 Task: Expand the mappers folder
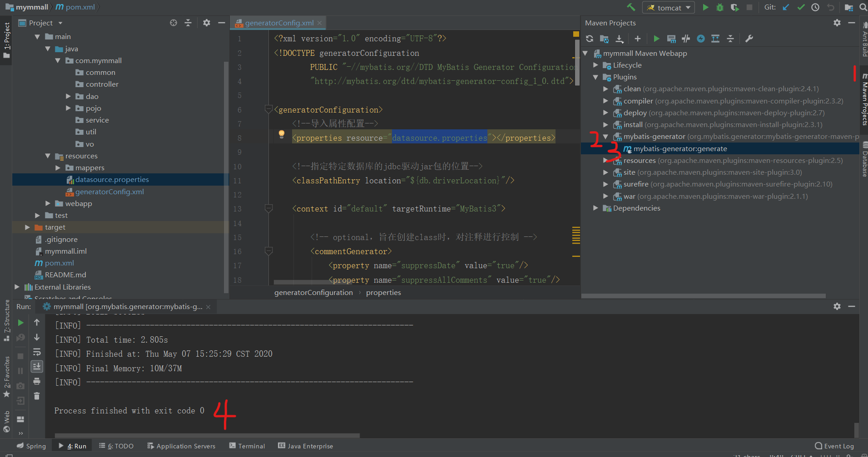[58, 168]
